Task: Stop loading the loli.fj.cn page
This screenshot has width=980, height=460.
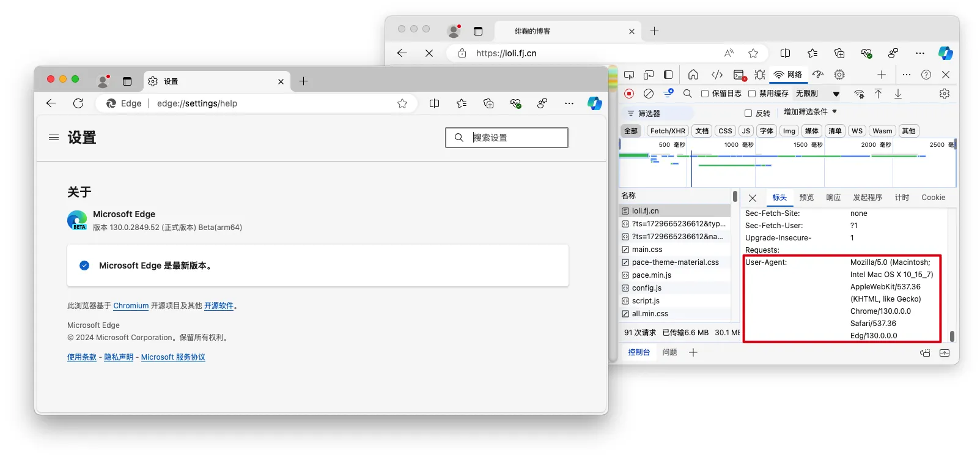Action: (x=429, y=53)
